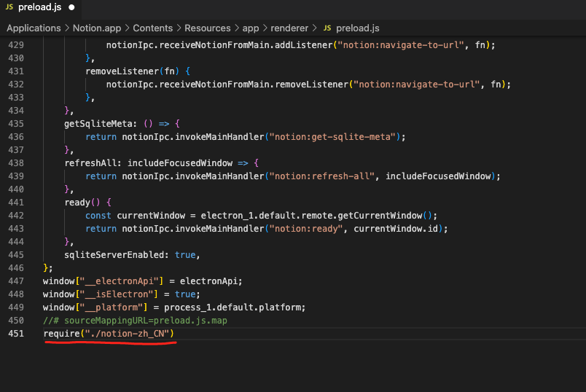Click the require keyword on line 451

62,334
